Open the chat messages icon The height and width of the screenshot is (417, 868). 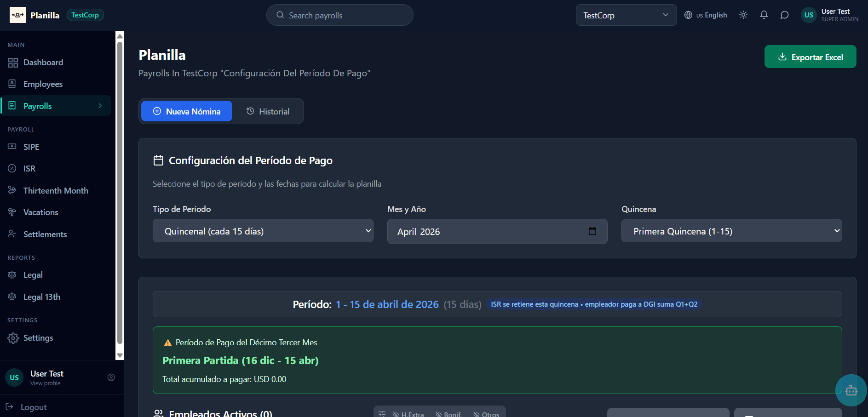click(784, 15)
